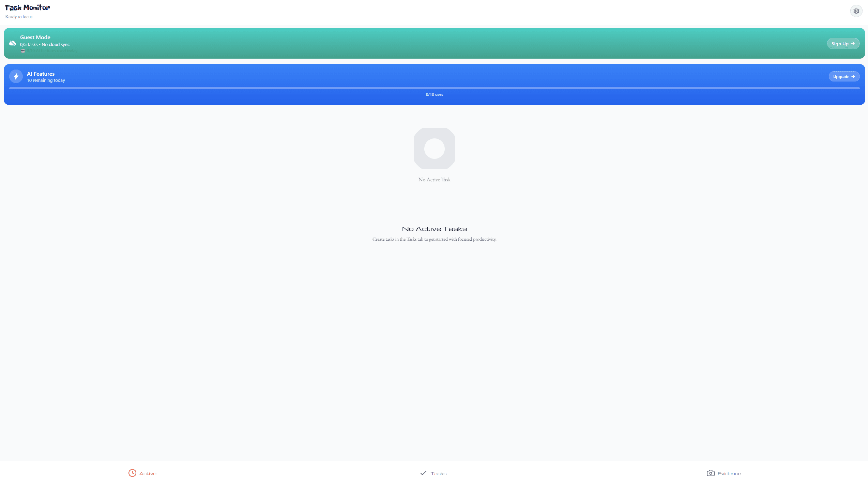Click the cloud-off sync icon
The image size is (868, 482).
[13, 43]
